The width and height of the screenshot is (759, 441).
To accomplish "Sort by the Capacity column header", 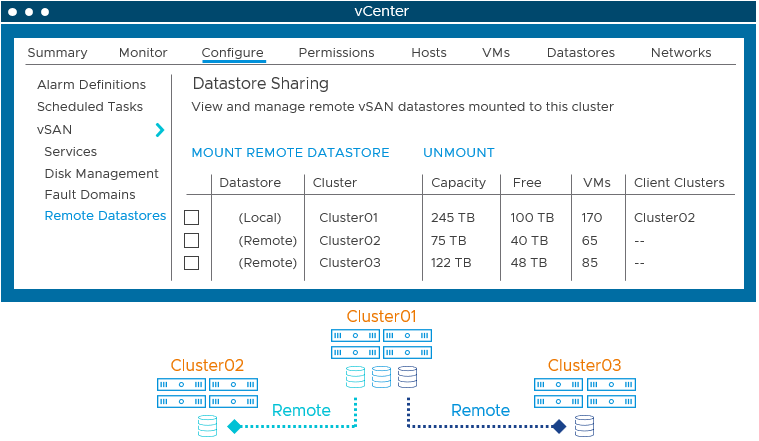I will pos(458,183).
